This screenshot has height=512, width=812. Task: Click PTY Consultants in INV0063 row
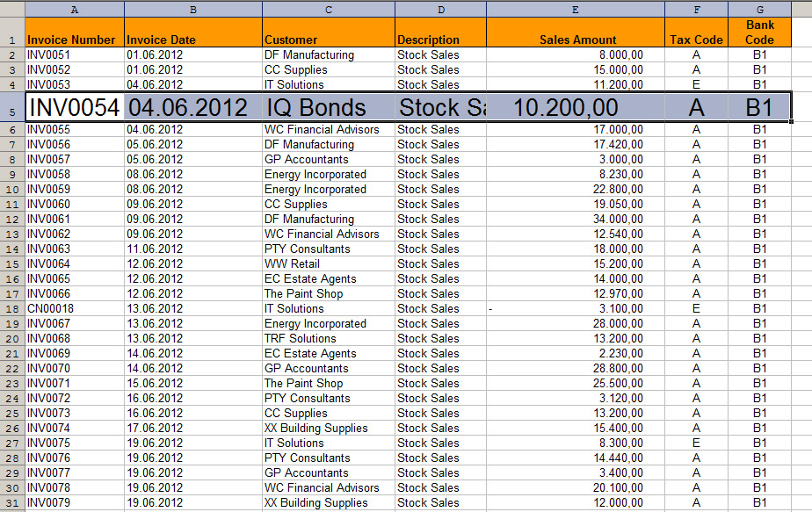pos(329,249)
